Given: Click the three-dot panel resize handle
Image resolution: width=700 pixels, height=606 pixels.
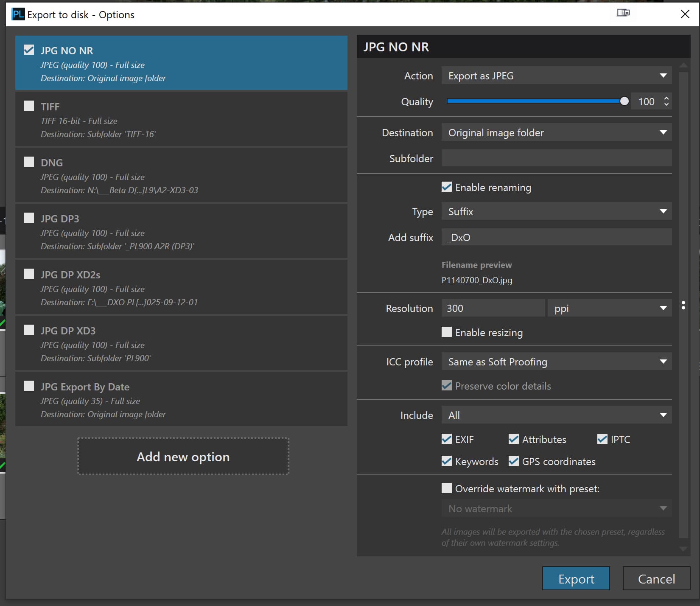Looking at the screenshot, I should [683, 305].
